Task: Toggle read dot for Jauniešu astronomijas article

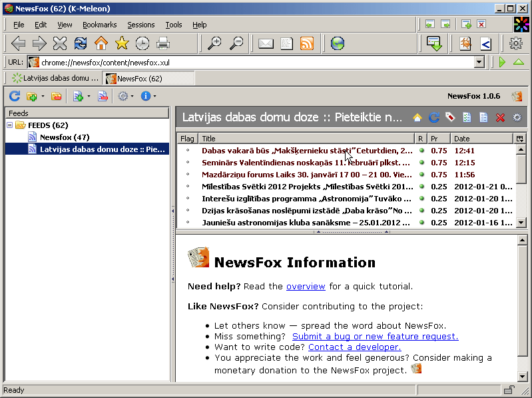Action: tap(421, 223)
